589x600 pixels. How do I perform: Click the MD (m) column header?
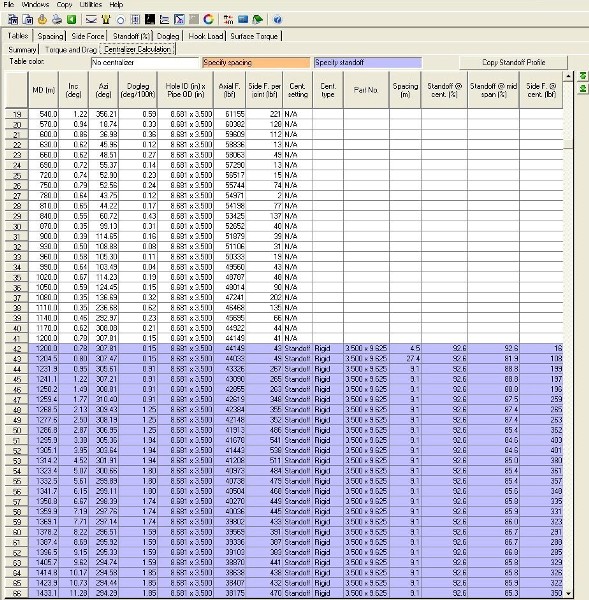[43, 90]
